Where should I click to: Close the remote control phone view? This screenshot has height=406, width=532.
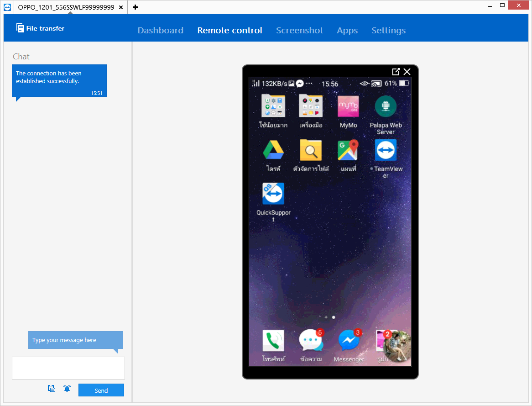point(407,72)
